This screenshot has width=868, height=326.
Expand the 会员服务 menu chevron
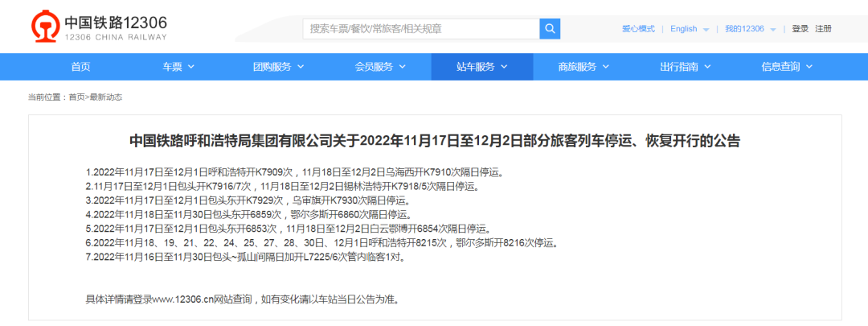[403, 67]
